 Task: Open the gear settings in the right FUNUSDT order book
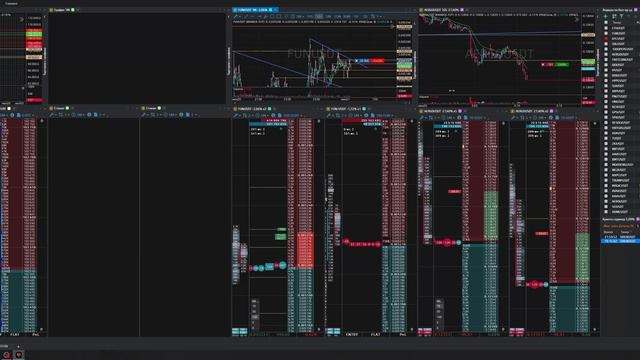point(366,116)
